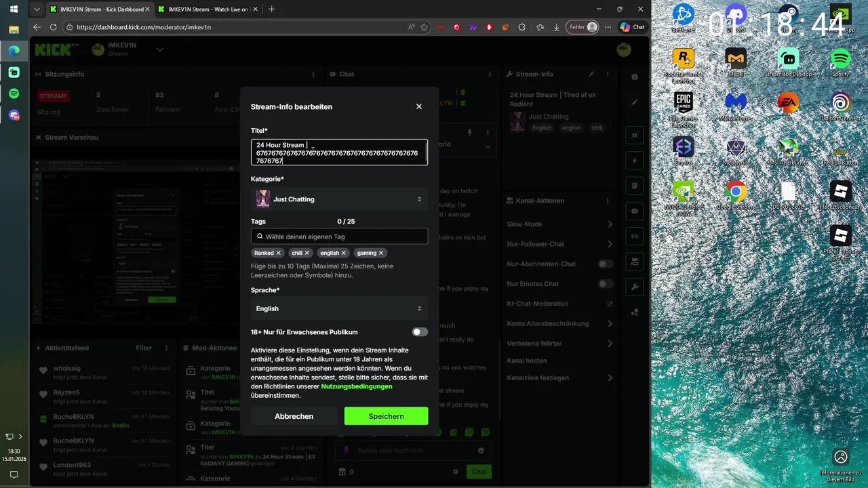Open the Aktivitätsfeed kebab menu
This screenshot has width=868, height=488.
pyautogui.click(x=166, y=348)
